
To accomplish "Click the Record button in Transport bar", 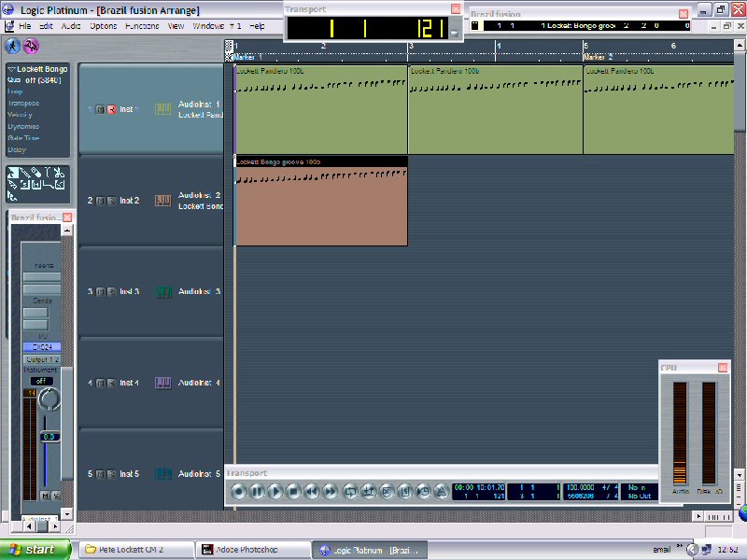I will tap(238, 491).
